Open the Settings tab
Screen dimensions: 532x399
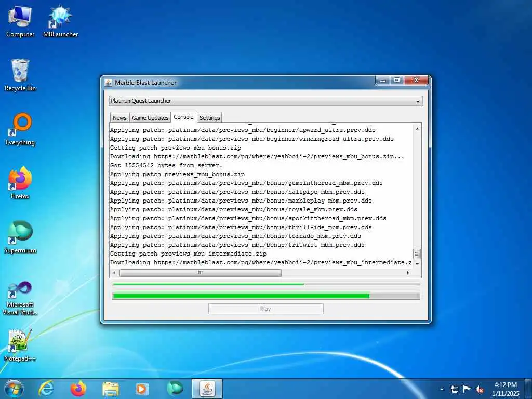pos(209,118)
